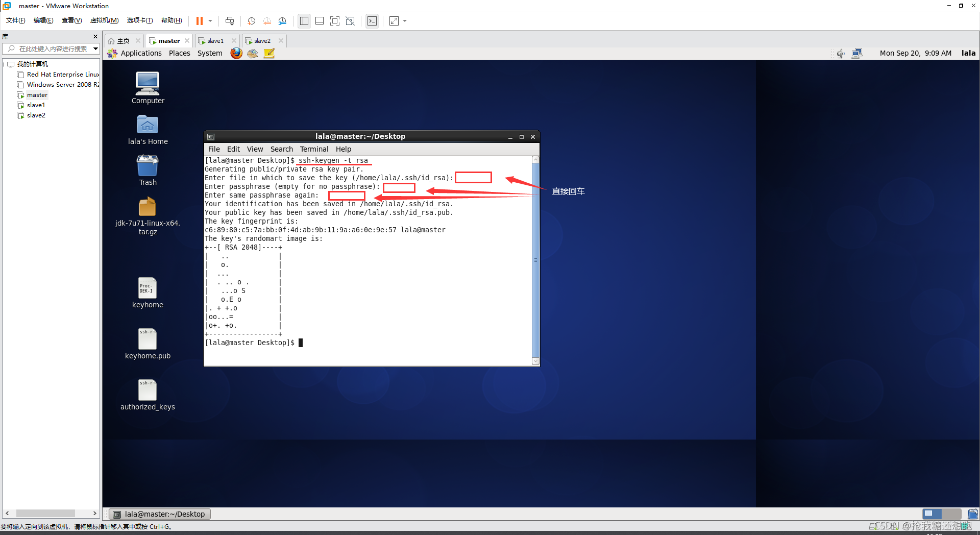The image size is (980, 535).
Task: Click the stretch guest display icon
Action: pos(394,21)
